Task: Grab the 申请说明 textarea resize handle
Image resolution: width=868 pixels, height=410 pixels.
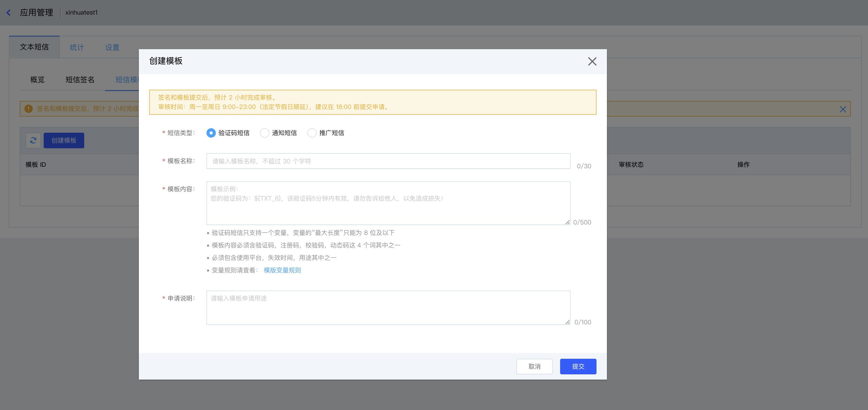Action: [567, 322]
